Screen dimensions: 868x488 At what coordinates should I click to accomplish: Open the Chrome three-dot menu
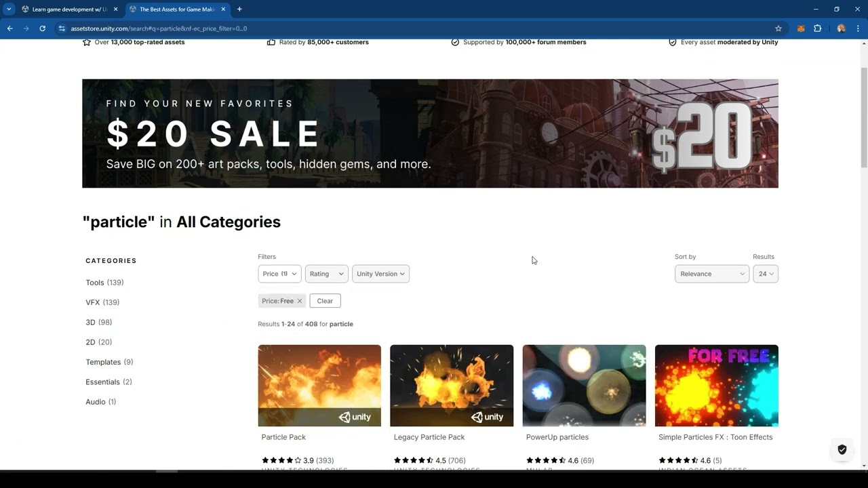pos(859,28)
